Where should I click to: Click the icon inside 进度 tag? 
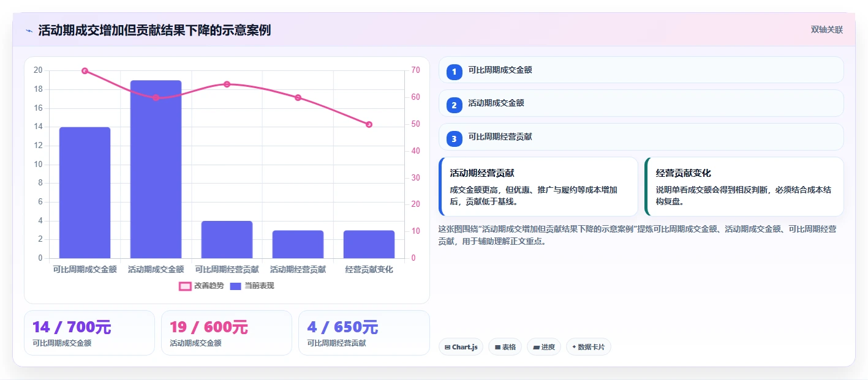(x=537, y=348)
